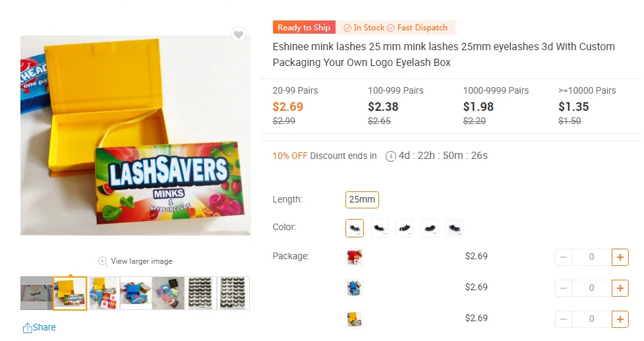644x341 pixels.
Task: Click the quantity field for second package
Action: pos(591,288)
